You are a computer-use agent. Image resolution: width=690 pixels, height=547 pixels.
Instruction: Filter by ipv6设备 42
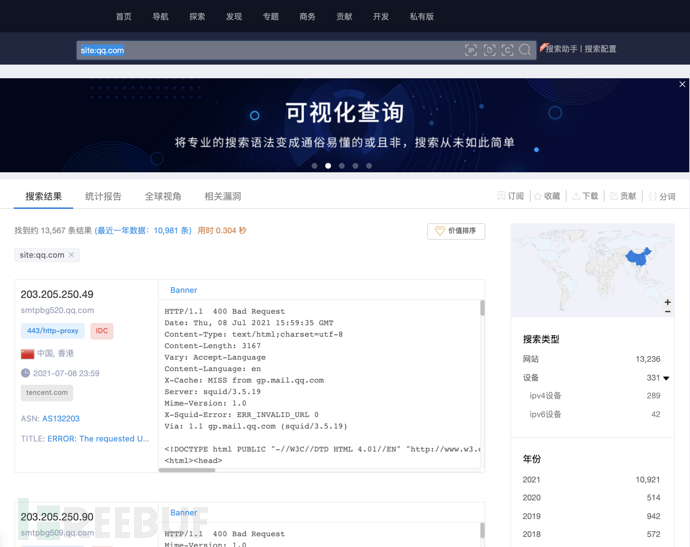pos(595,414)
